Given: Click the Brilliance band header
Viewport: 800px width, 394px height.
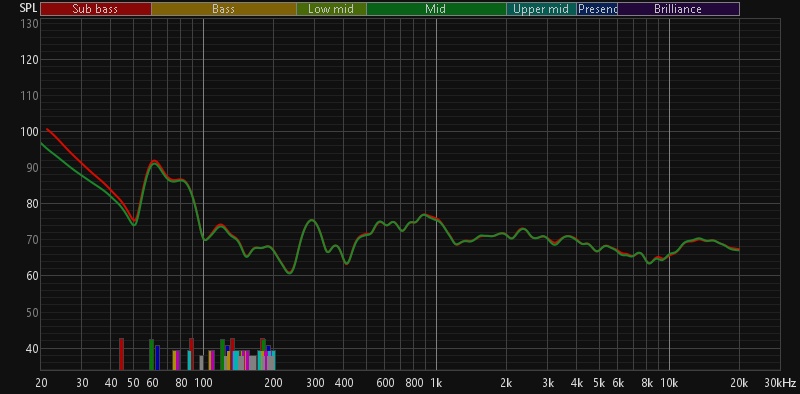Looking at the screenshot, I should 679,9.
